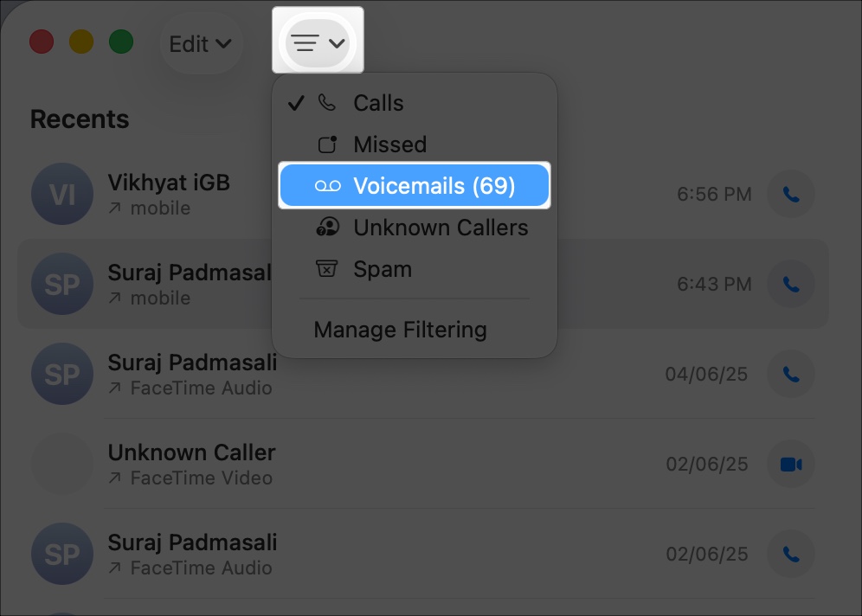Click the VI contact avatar
This screenshot has height=616, width=862.
[62, 194]
